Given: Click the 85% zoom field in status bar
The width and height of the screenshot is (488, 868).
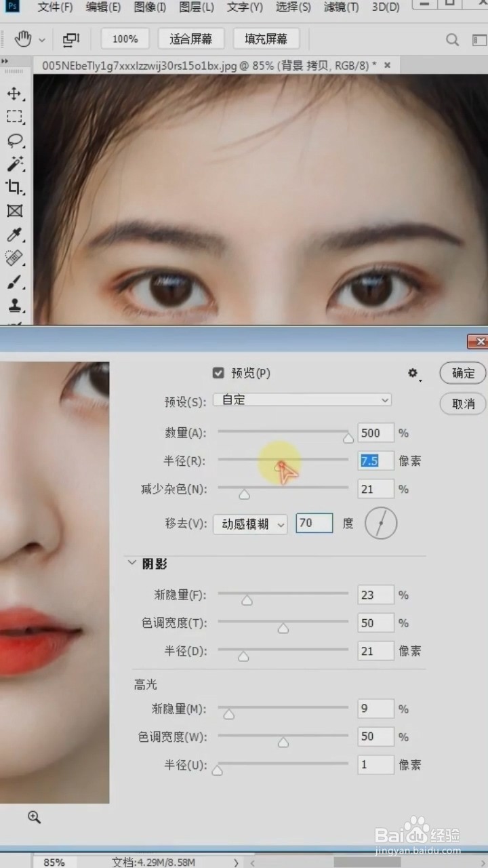Looking at the screenshot, I should 54,862.
